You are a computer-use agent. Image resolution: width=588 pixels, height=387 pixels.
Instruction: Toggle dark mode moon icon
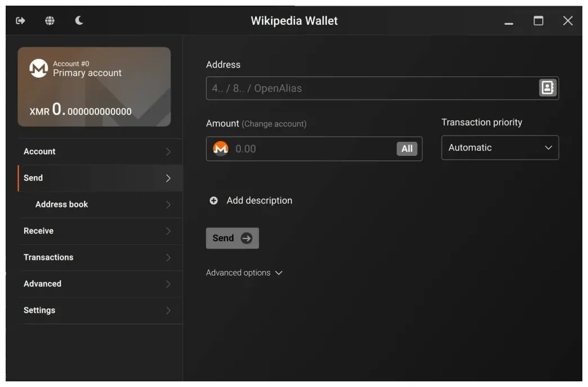coord(79,21)
